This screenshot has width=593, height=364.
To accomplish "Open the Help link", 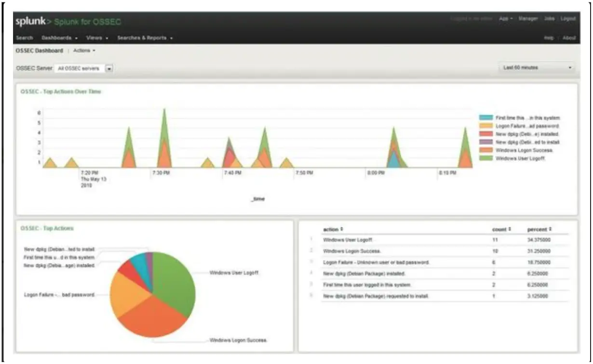I will tap(549, 38).
